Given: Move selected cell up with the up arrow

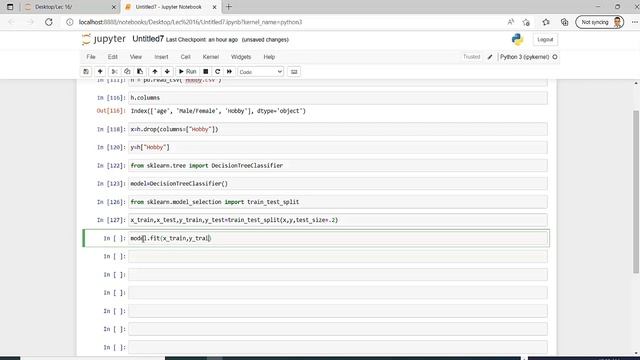Looking at the screenshot, I should pyautogui.click(x=155, y=71).
